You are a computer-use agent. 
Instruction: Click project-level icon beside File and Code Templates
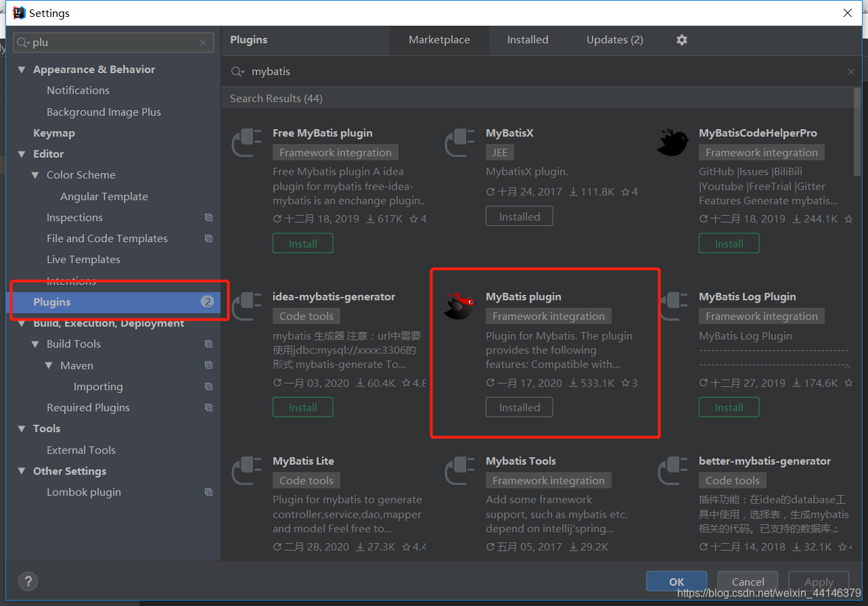tap(208, 239)
